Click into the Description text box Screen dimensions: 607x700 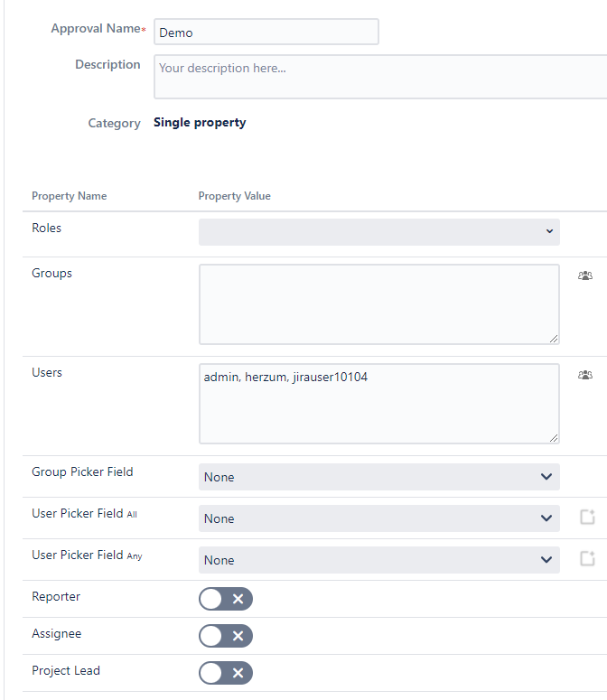[x=379, y=77]
